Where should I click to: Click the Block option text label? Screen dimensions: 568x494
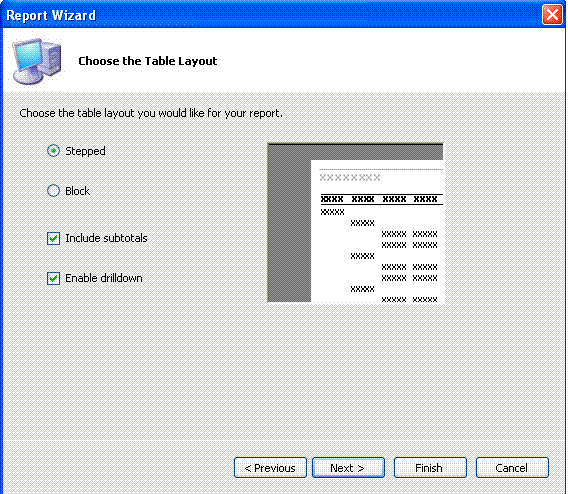click(x=78, y=191)
